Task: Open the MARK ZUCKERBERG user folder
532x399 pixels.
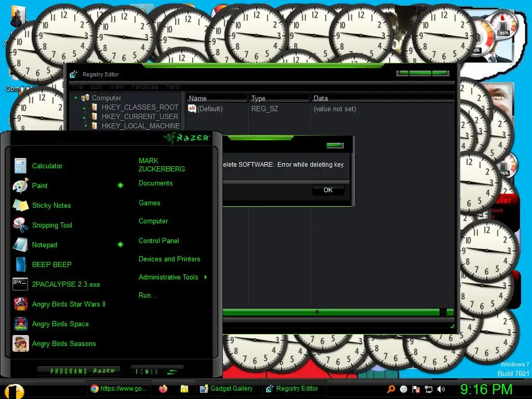Action: [162, 165]
